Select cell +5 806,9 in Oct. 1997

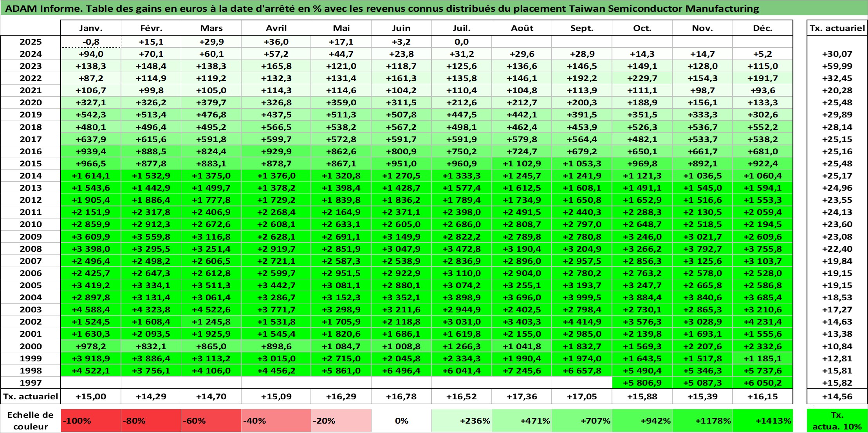[642, 382]
